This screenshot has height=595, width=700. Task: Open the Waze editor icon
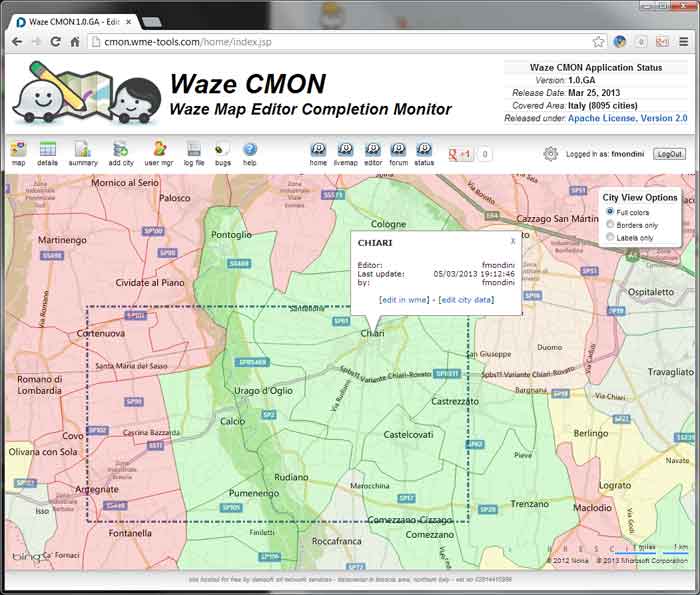373,153
